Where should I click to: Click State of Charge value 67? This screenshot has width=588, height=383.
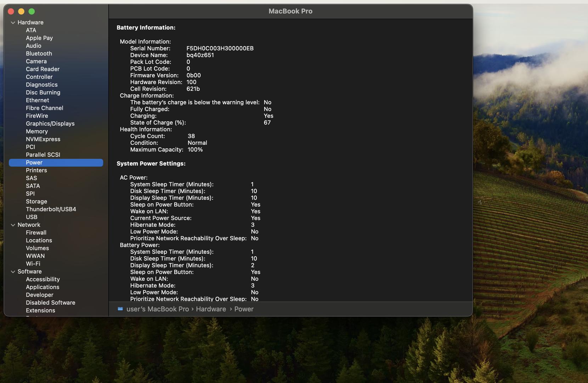point(267,123)
